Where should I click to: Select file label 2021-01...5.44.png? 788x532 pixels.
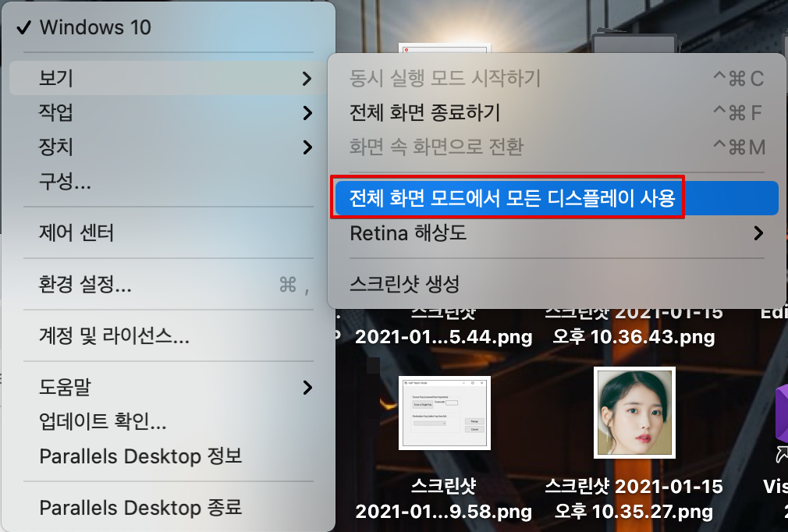[x=444, y=336]
